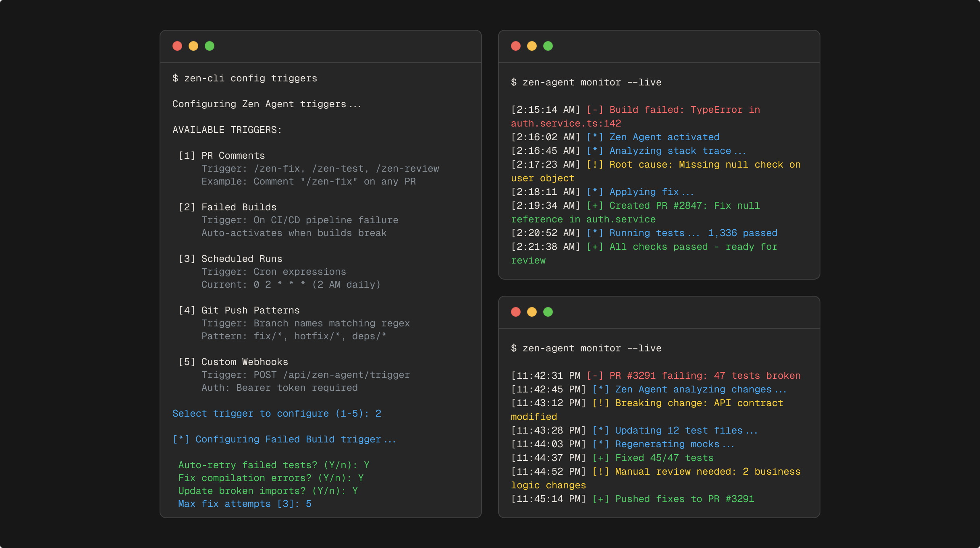Click red close dot on 2 AM monitor window
The image size is (980, 548).
pyautogui.click(x=516, y=46)
